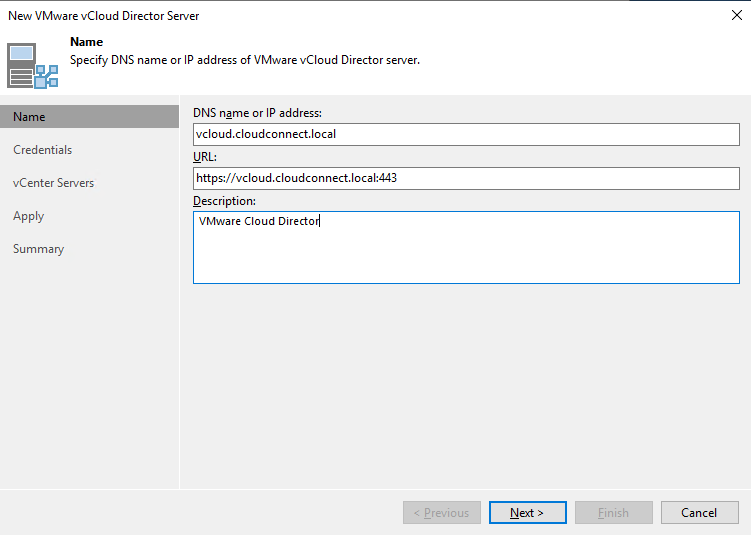Go to the Credentials step
This screenshot has height=535, width=751.
pos(43,150)
